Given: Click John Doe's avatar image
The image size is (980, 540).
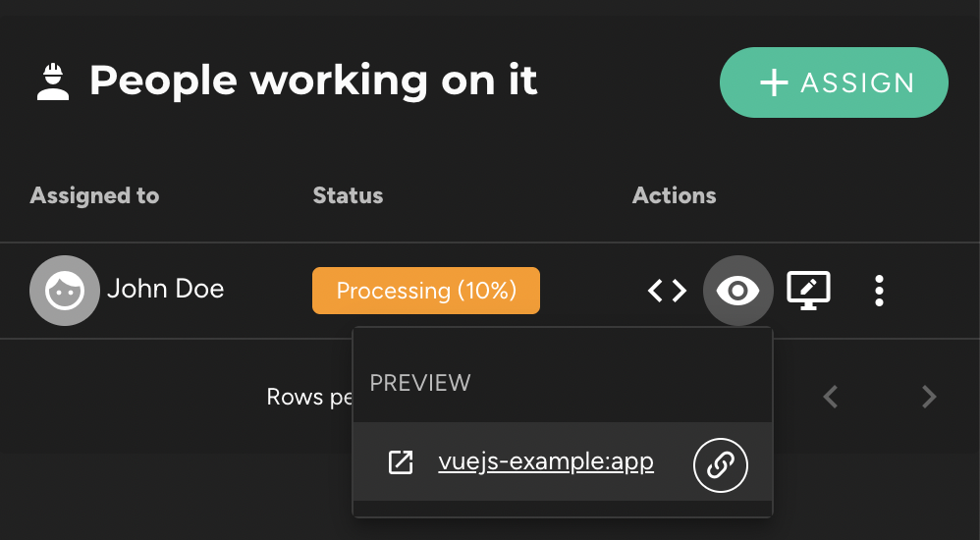Looking at the screenshot, I should 65,291.
